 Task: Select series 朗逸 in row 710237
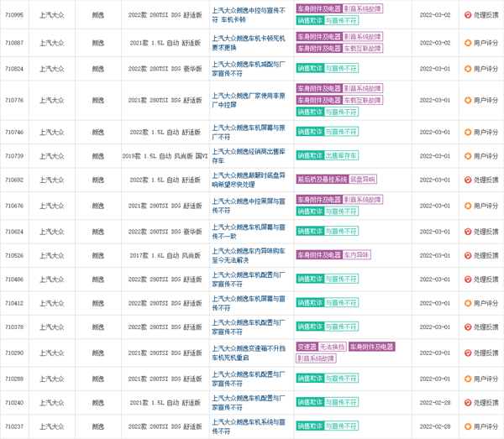tap(98, 426)
